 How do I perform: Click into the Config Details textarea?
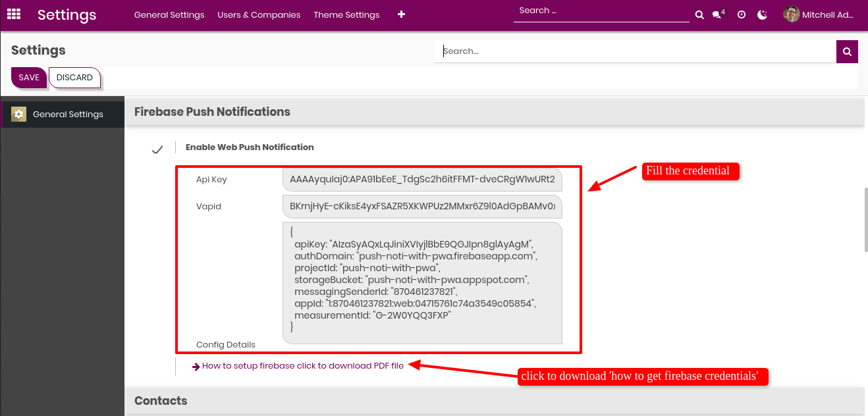[x=422, y=283]
